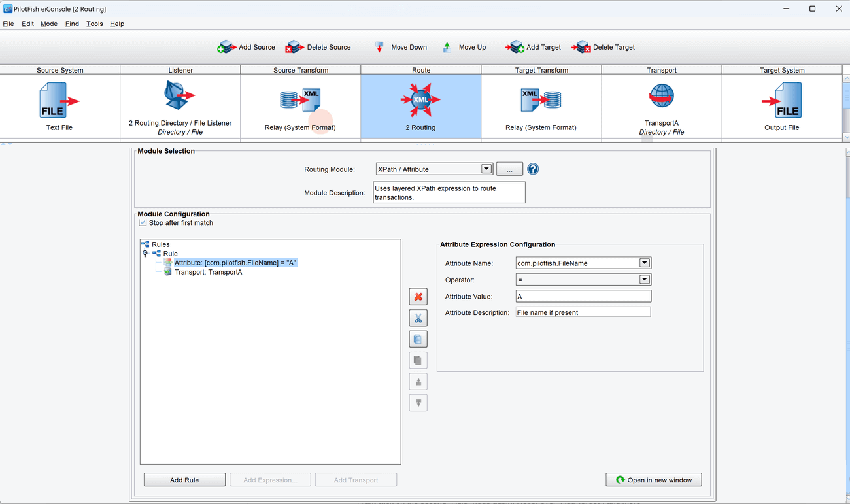Open the File menu
This screenshot has width=850, height=504.
(8, 24)
